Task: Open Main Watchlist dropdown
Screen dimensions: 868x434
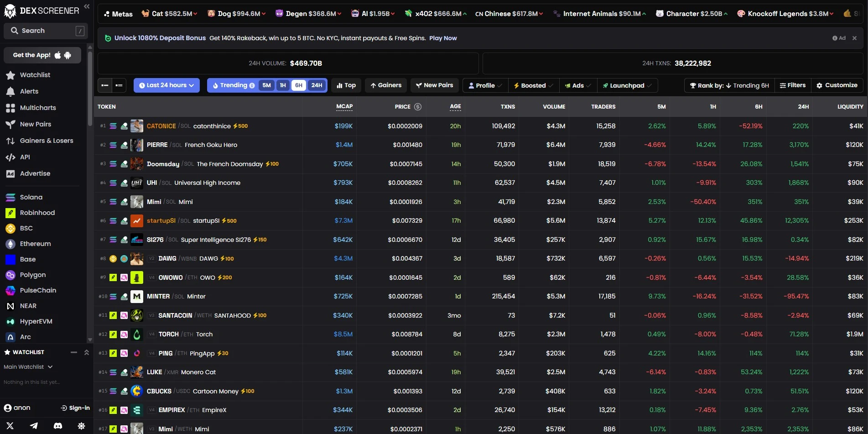Action: click(x=28, y=367)
